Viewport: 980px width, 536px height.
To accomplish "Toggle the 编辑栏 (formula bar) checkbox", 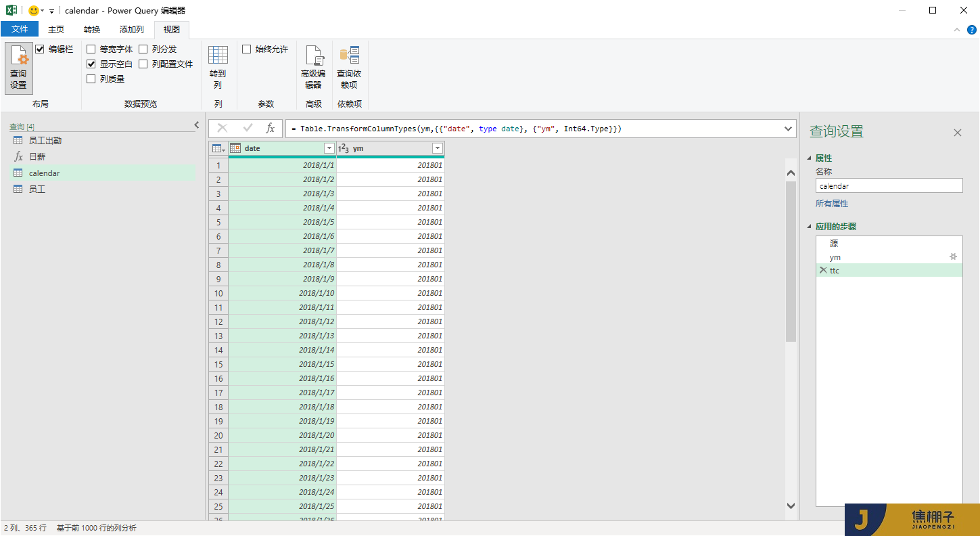I will 40,49.
